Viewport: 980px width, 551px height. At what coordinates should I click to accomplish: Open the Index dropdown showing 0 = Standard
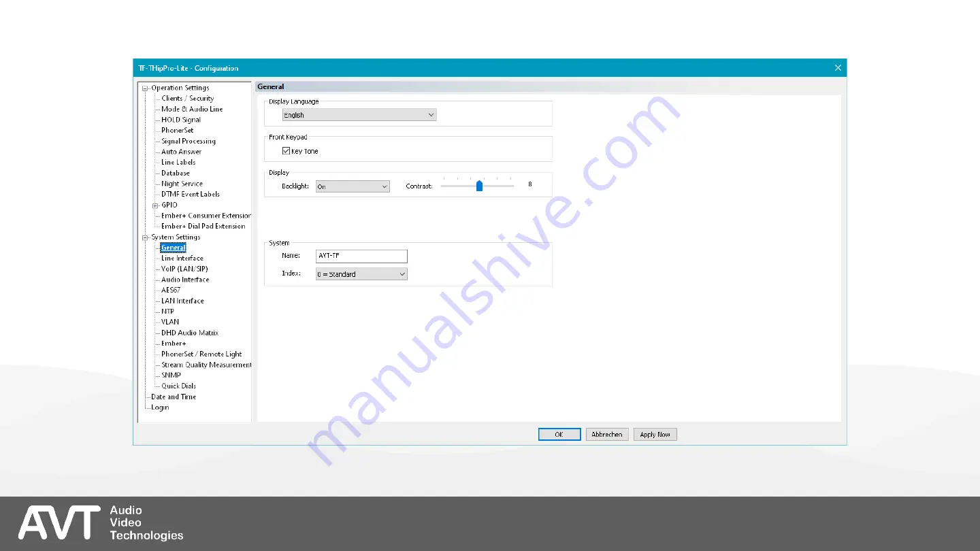pos(361,274)
